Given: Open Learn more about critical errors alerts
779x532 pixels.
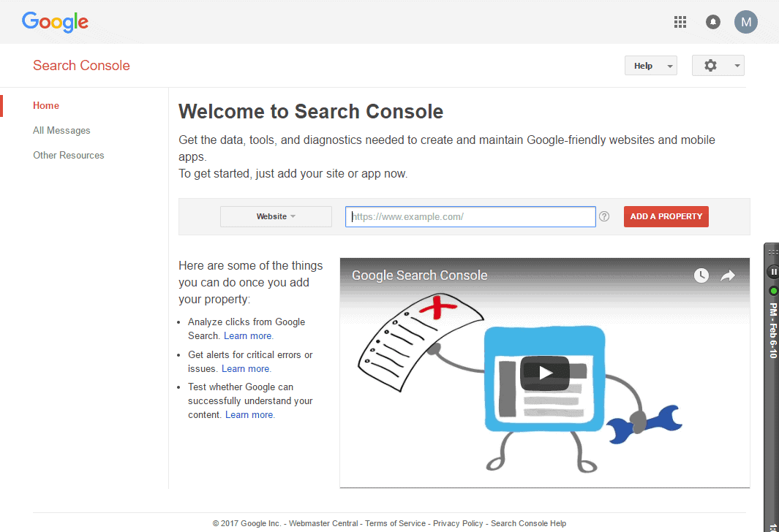Looking at the screenshot, I should pos(247,369).
